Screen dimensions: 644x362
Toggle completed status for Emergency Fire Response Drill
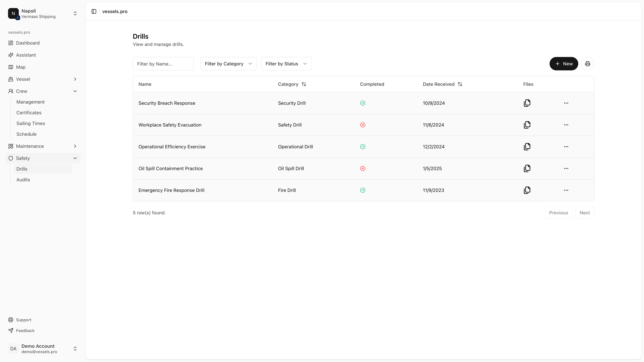[x=363, y=190]
